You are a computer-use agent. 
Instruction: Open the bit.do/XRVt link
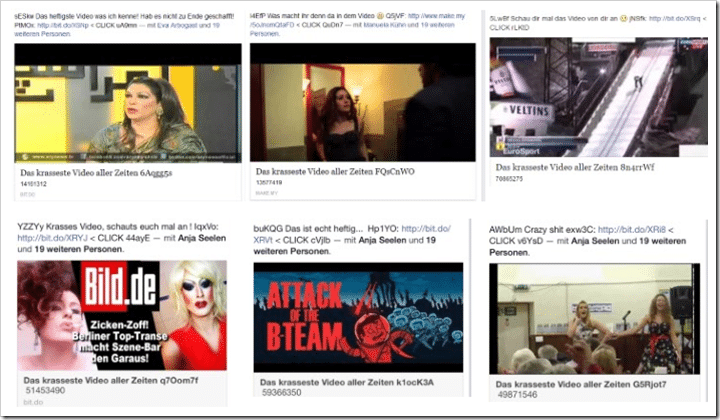point(352,234)
